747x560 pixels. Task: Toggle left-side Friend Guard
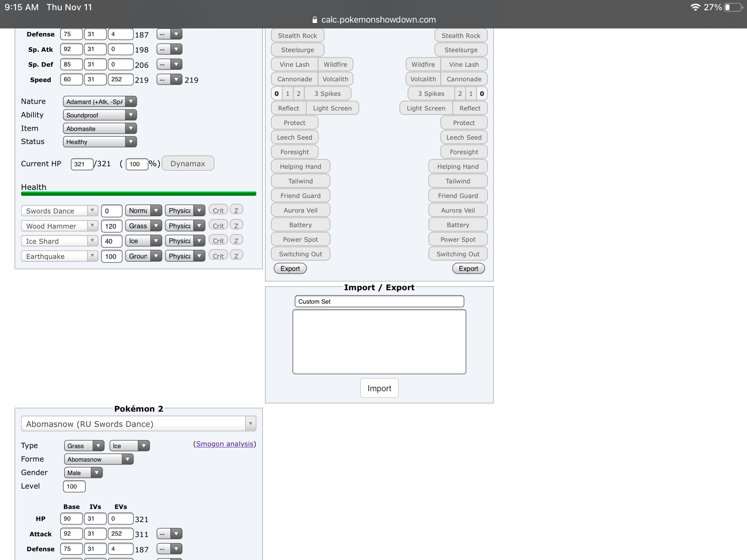coord(301,195)
